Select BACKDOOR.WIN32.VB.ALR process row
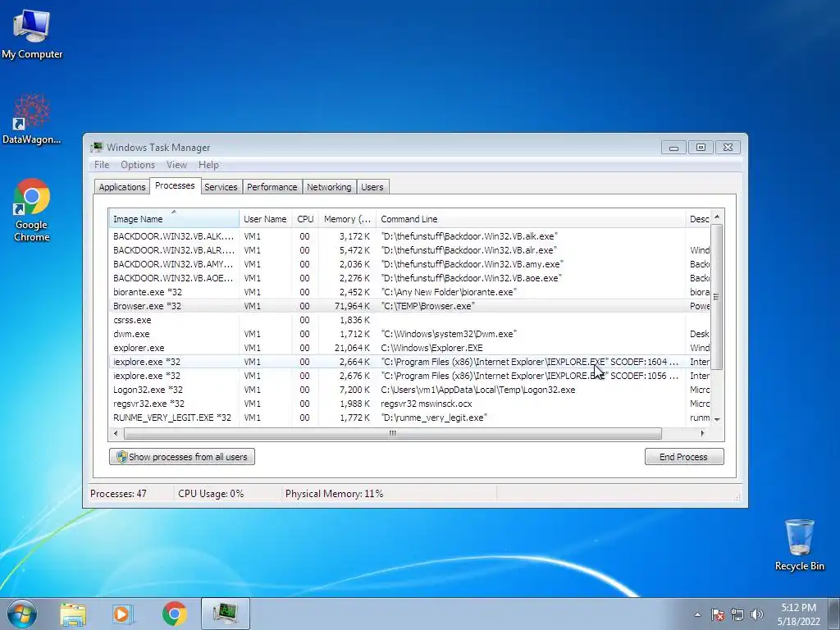 click(409, 249)
